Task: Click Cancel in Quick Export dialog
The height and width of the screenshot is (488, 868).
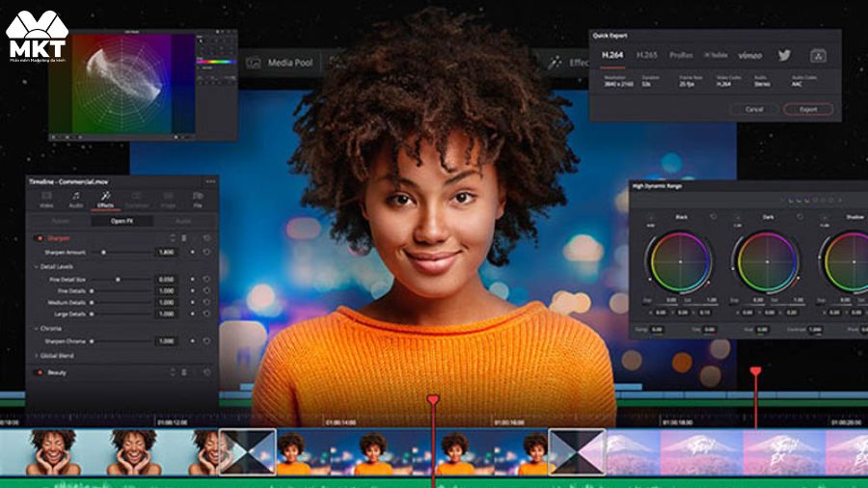Action: click(754, 109)
